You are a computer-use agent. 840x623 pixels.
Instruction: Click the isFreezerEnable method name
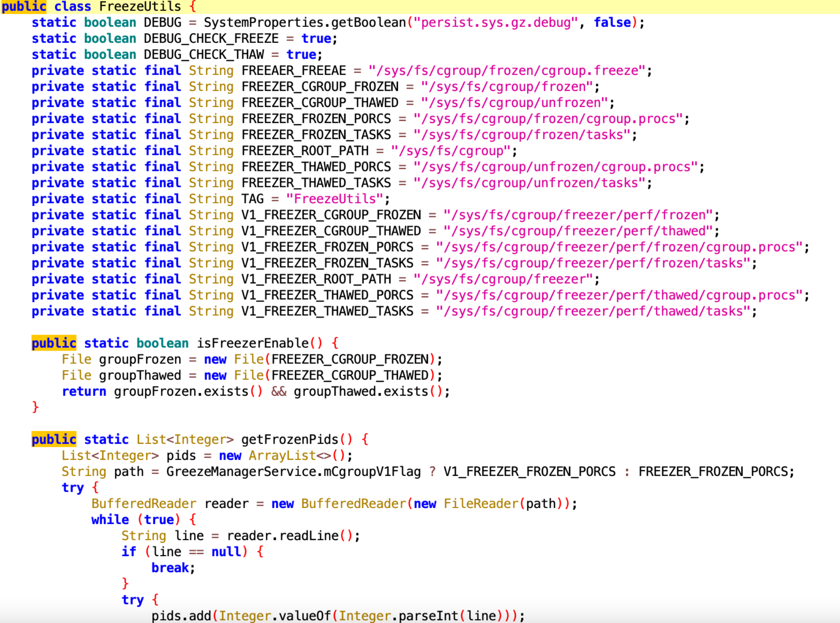(x=253, y=343)
